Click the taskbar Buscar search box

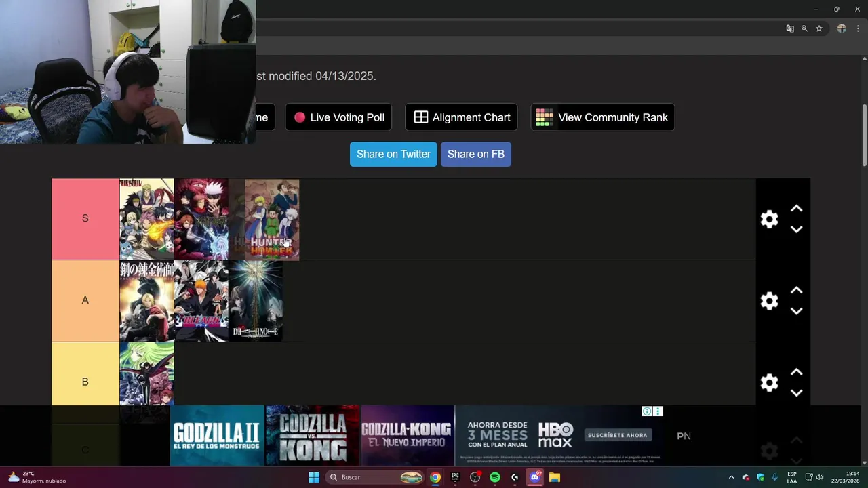375,477
